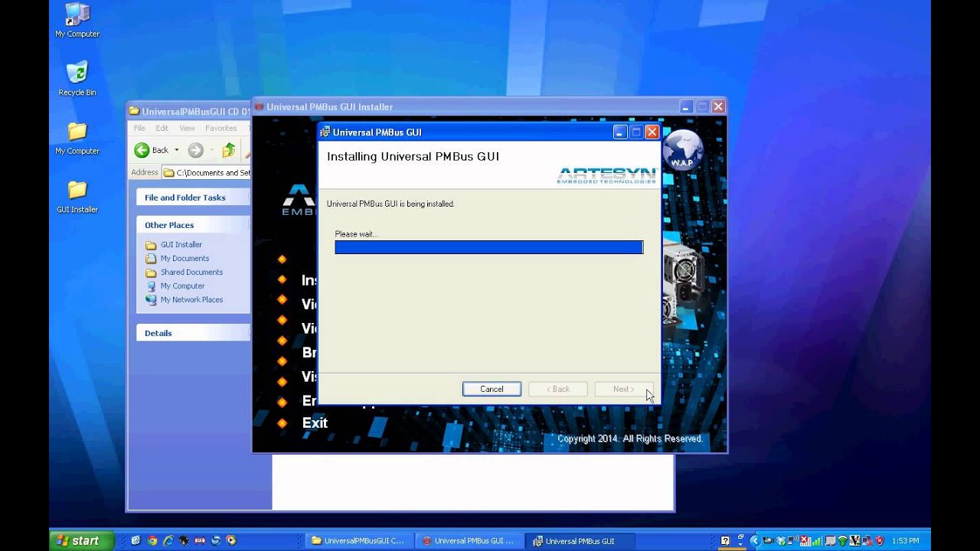Click the Up folder icon in Explorer toolbar
Image resolution: width=980 pixels, height=551 pixels.
tap(229, 150)
